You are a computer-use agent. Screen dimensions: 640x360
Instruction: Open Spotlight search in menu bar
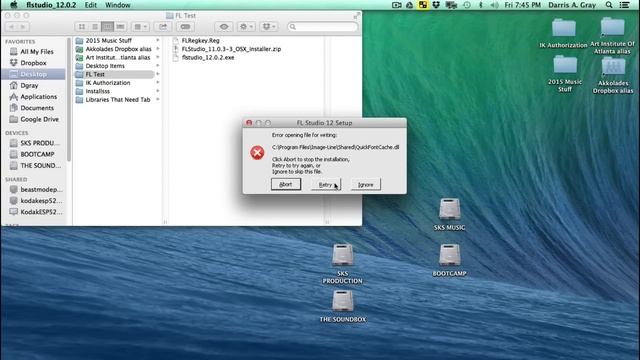(609, 5)
